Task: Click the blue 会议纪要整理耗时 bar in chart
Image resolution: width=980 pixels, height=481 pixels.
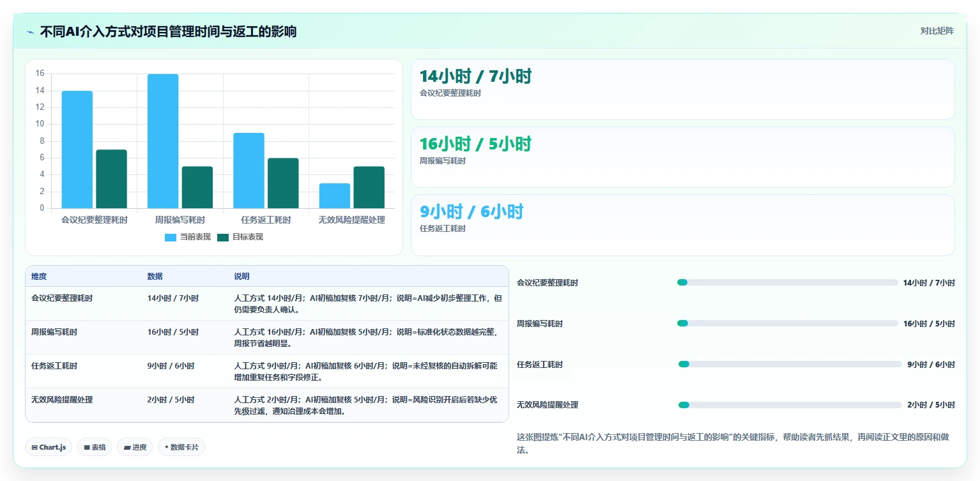Action: (x=77, y=149)
